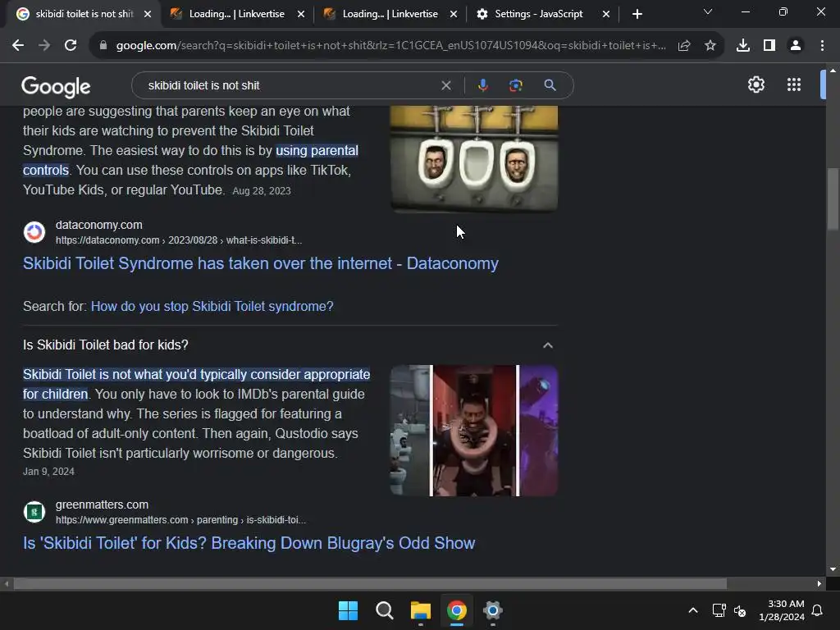The image size is (840, 630).
Task: Open Google quick settings gear
Action: (x=756, y=84)
